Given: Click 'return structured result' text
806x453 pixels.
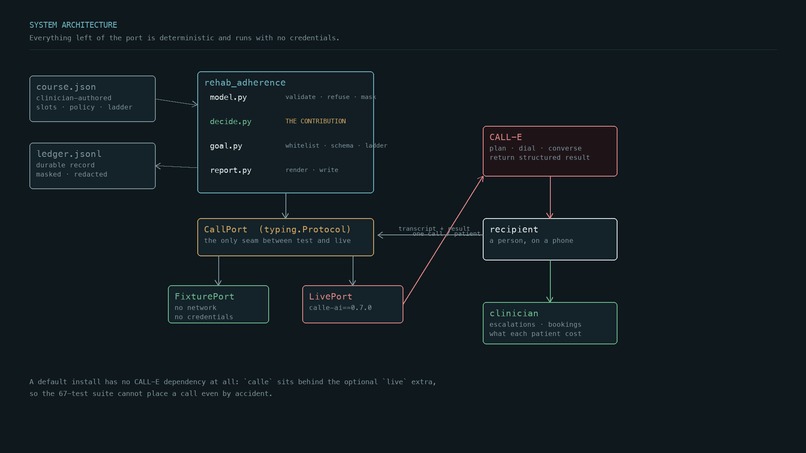Looking at the screenshot, I should pyautogui.click(x=539, y=157).
